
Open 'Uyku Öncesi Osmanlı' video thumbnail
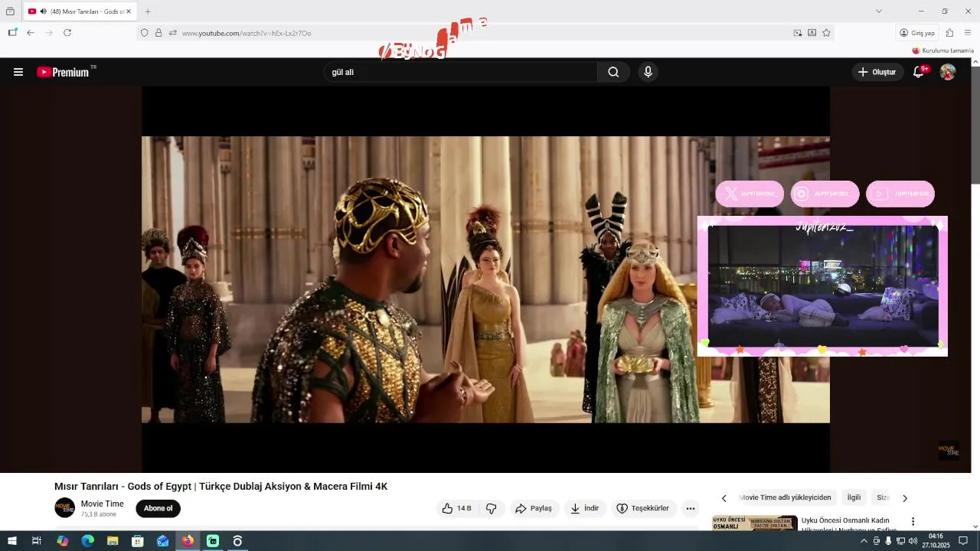click(754, 523)
